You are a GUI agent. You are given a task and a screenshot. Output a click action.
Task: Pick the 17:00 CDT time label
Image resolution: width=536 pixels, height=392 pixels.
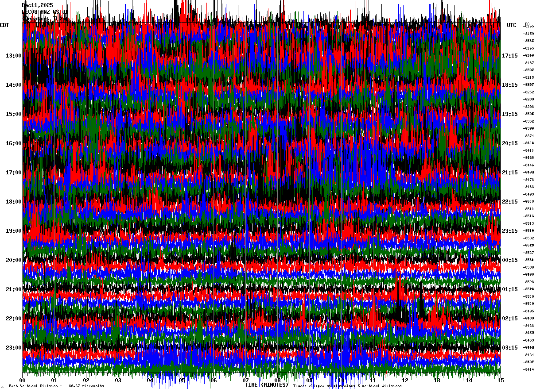pos(14,173)
